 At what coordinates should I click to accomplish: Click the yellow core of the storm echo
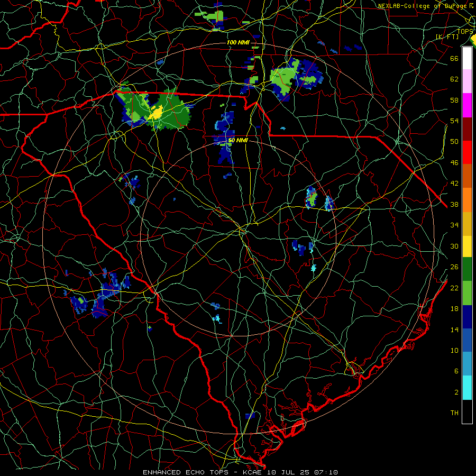point(157,113)
